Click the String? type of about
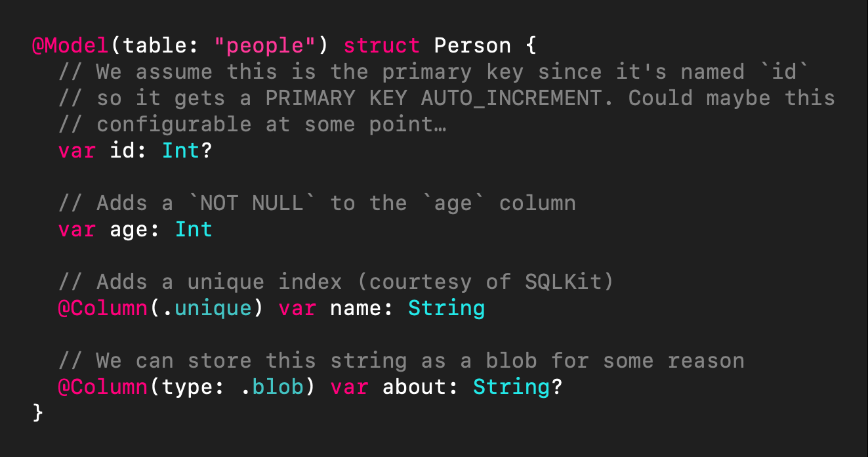868x457 pixels. tap(518, 387)
